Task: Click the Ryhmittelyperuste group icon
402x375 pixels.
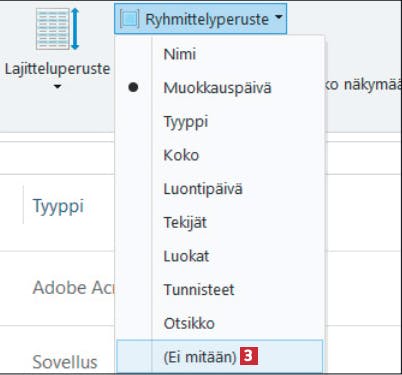Action: (x=129, y=19)
